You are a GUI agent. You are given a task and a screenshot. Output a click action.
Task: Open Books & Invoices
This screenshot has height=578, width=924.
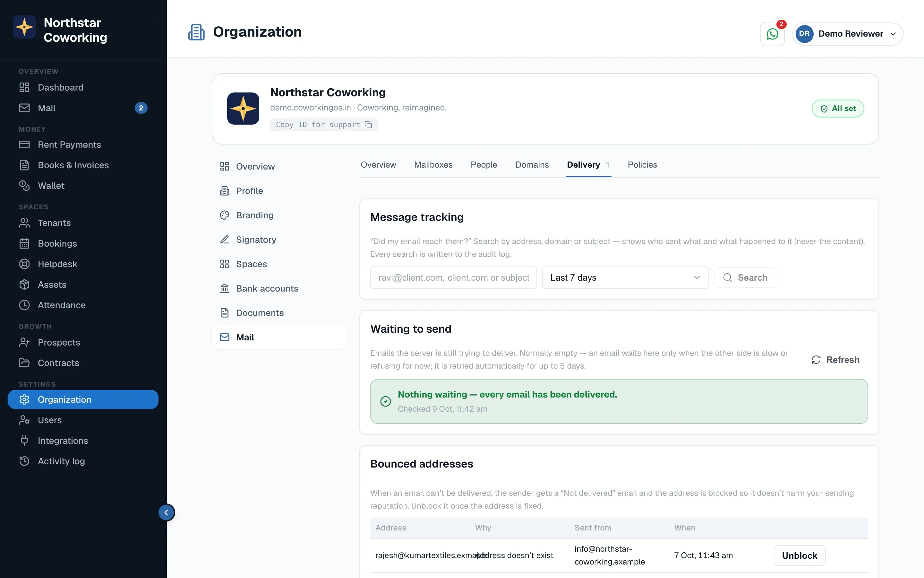pyautogui.click(x=83, y=165)
